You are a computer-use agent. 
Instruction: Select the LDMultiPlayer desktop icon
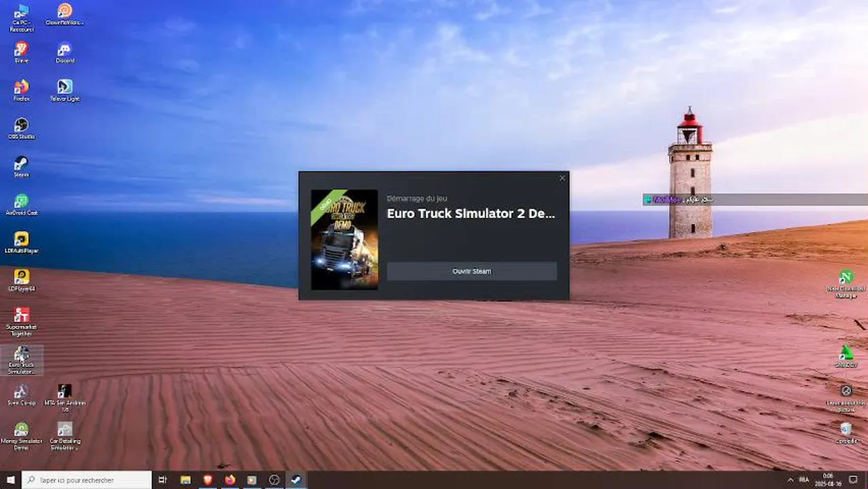(21, 242)
